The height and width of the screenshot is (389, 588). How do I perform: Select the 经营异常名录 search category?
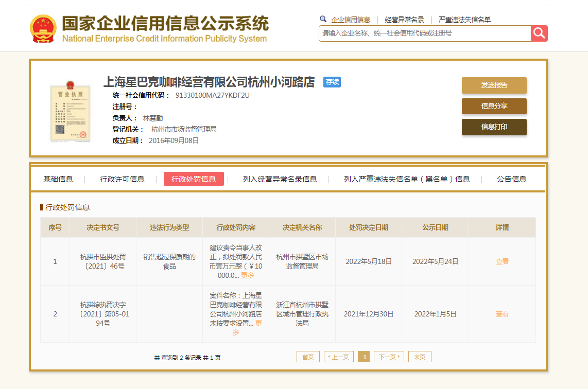click(x=405, y=20)
